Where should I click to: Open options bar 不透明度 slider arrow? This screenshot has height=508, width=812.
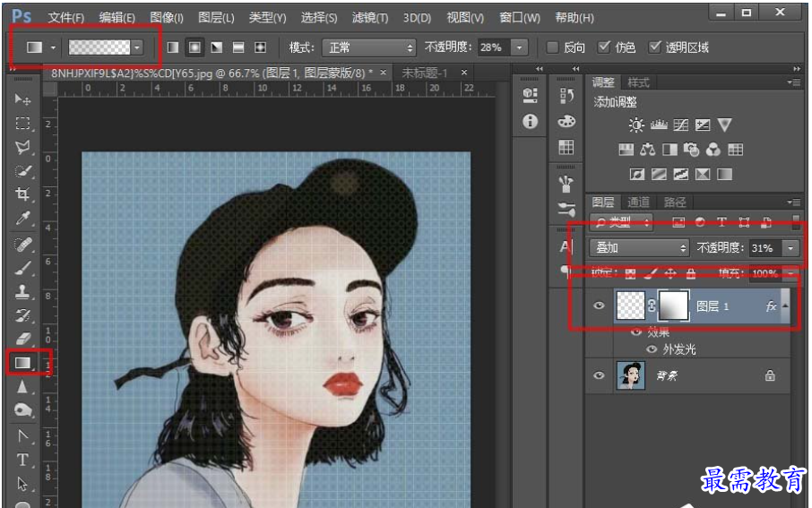[x=520, y=47]
